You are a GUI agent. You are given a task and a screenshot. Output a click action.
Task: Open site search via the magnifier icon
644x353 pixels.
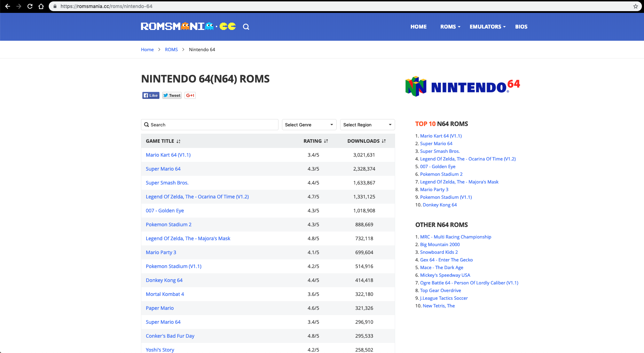click(x=246, y=27)
